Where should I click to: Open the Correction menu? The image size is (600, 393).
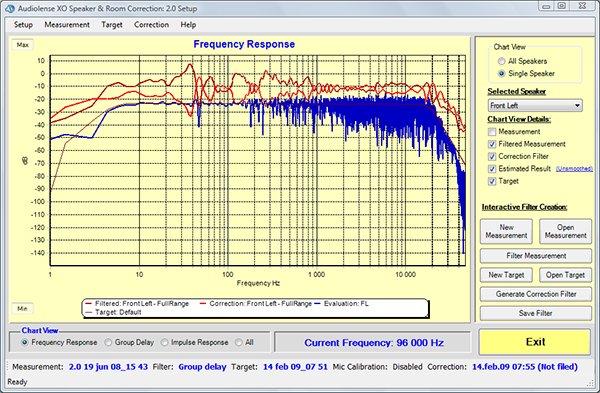click(151, 25)
